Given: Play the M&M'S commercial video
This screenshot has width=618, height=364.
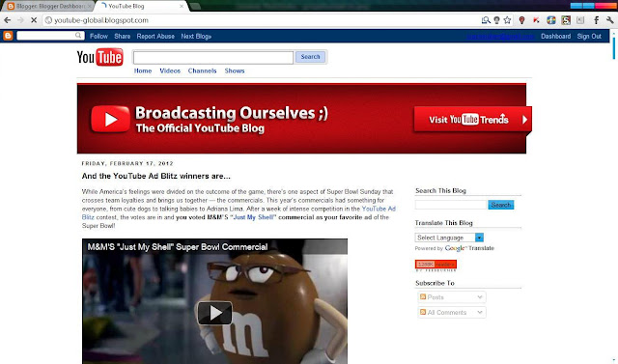Looking at the screenshot, I should 214,313.
